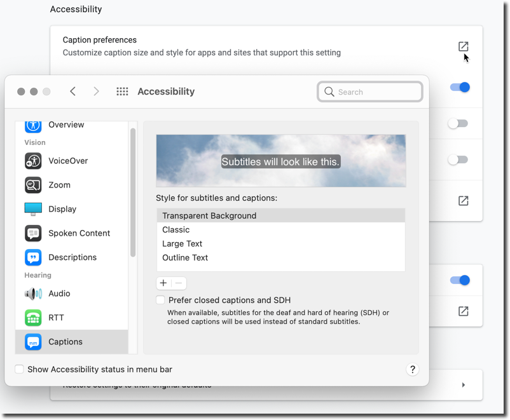The height and width of the screenshot is (420, 510).
Task: Open help with question mark button
Action: [x=412, y=369]
